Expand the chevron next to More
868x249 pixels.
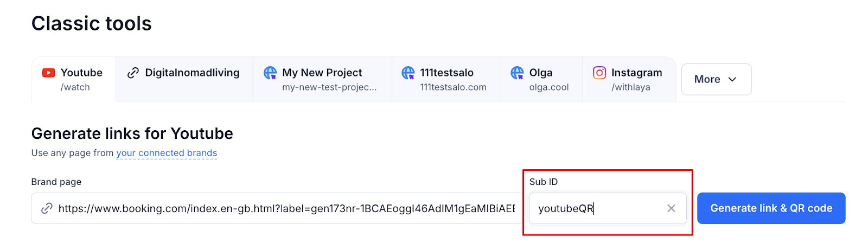pos(732,79)
